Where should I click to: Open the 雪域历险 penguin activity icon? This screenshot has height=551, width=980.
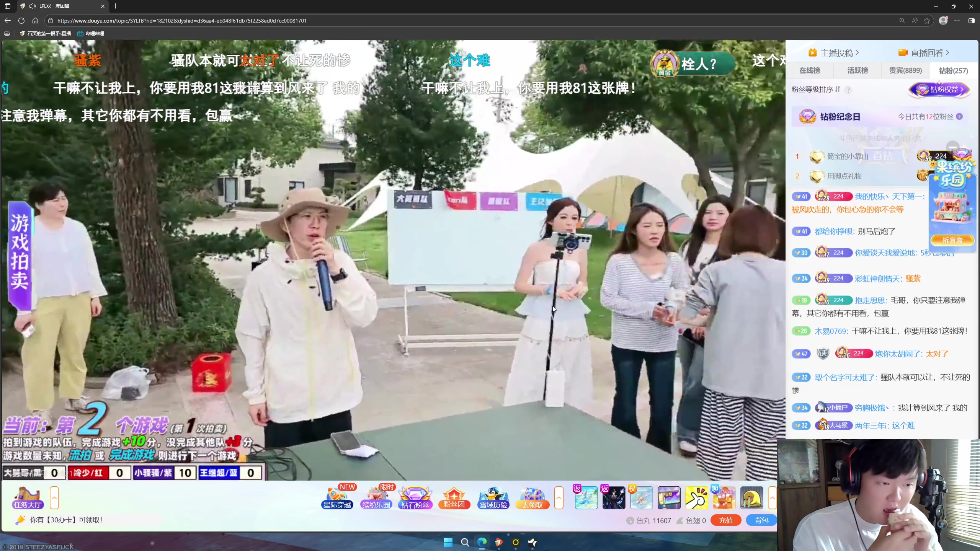[493, 497]
